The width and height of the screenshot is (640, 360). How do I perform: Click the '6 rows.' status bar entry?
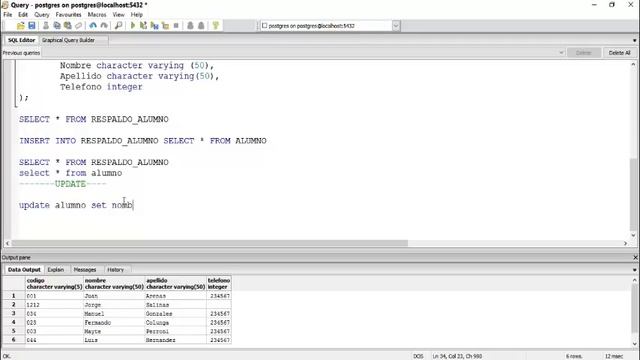click(x=573, y=356)
